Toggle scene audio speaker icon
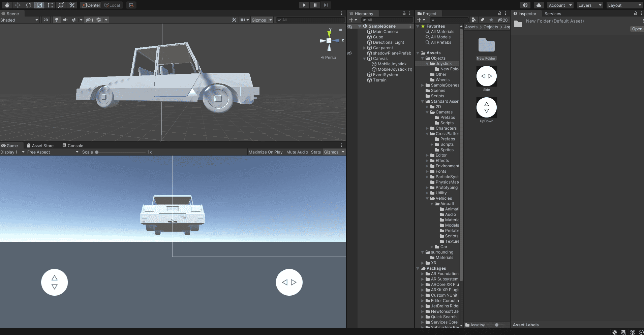Image resolution: width=644 pixels, height=335 pixels. point(65,20)
